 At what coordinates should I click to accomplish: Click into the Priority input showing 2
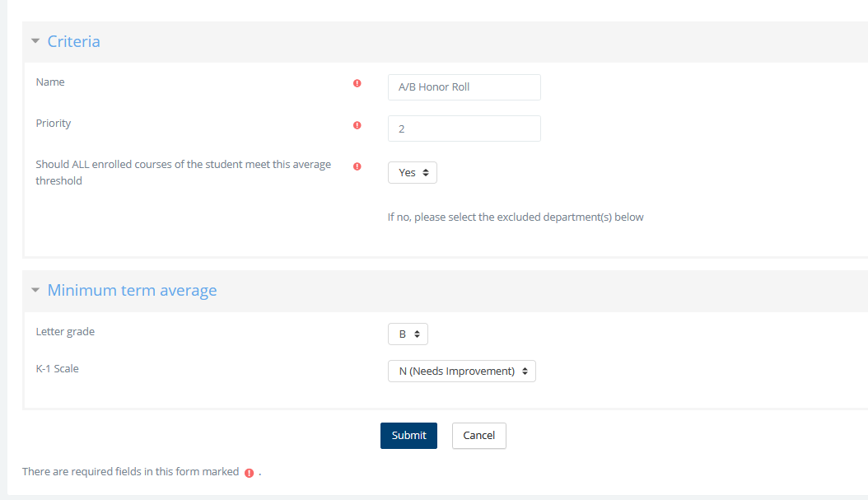464,129
